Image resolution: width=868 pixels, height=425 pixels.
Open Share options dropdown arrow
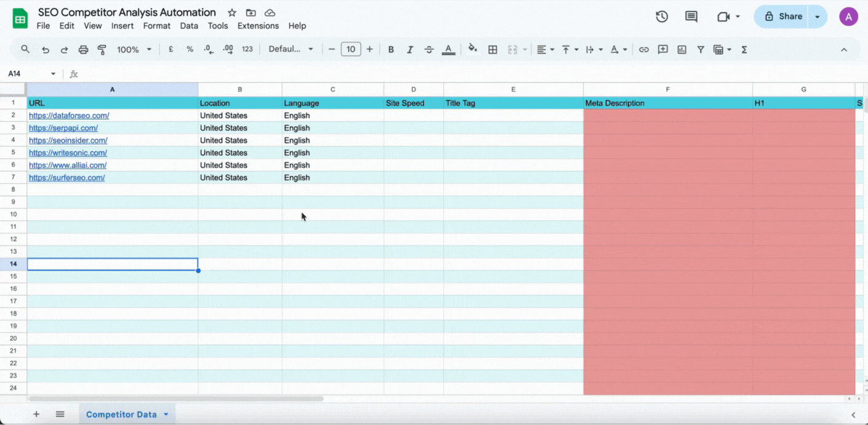click(x=818, y=17)
